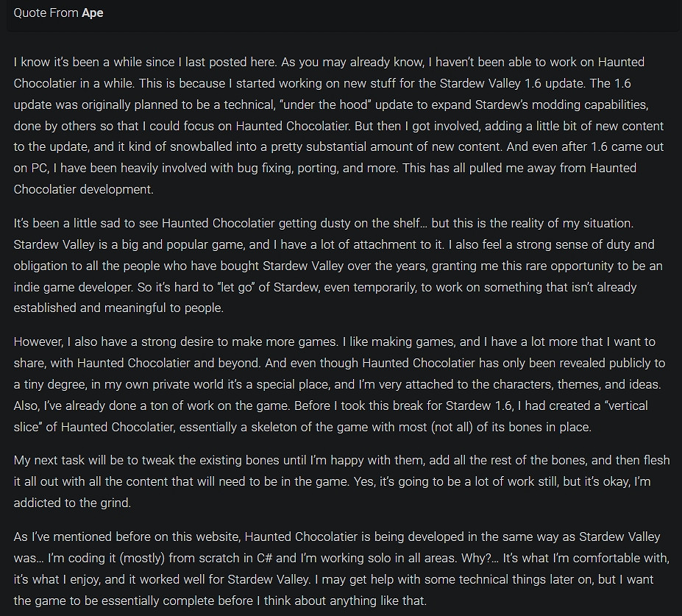Screen dimensions: 682x616
Task: Click the "Quote From" header label
Action: [x=46, y=13]
